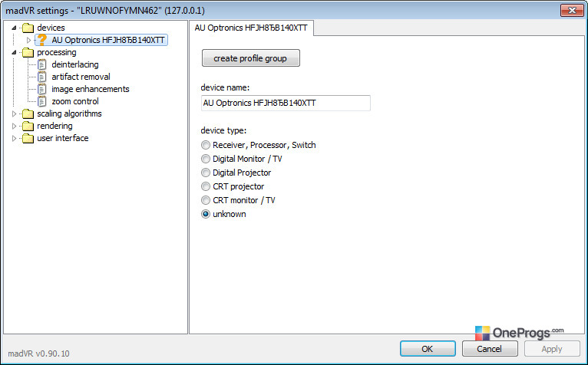Expand the AU Optronics device node
This screenshot has height=365, width=588.
(x=28, y=40)
